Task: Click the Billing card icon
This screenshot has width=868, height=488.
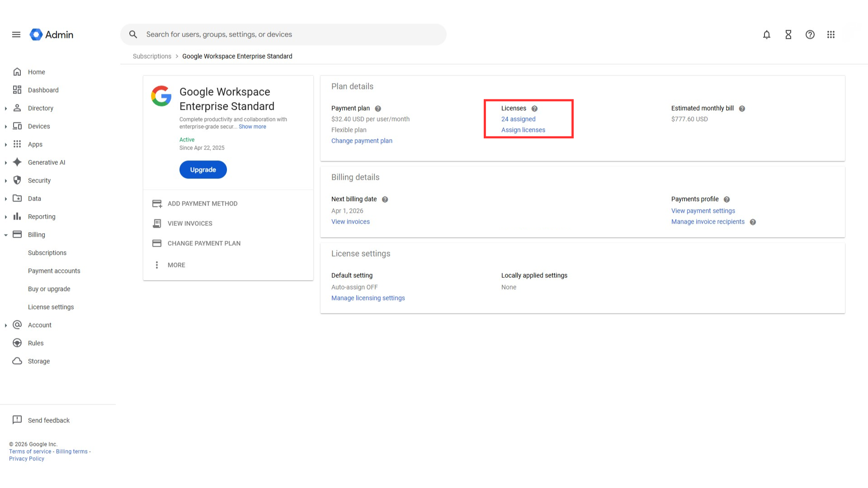Action: [17, 235]
